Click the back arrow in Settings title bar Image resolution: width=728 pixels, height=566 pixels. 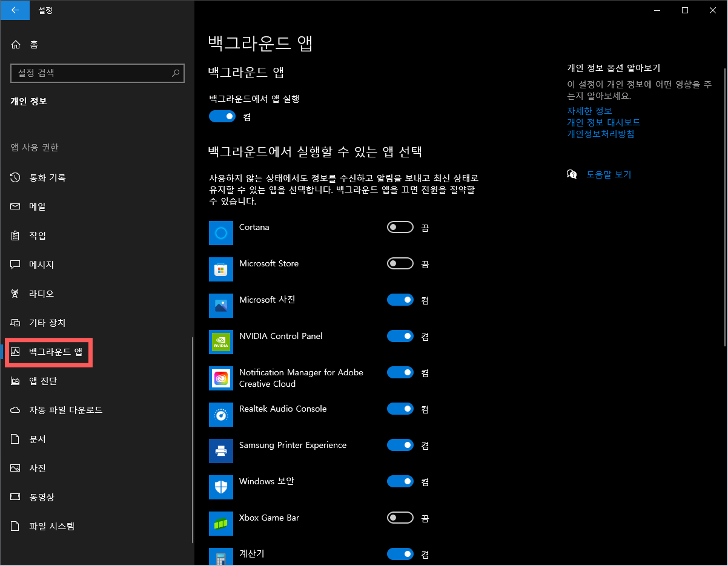pos(15,10)
